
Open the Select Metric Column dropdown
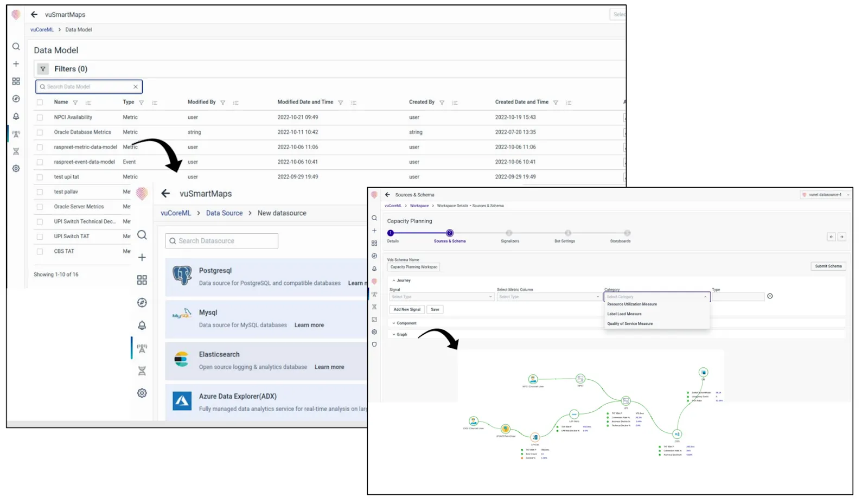point(549,297)
